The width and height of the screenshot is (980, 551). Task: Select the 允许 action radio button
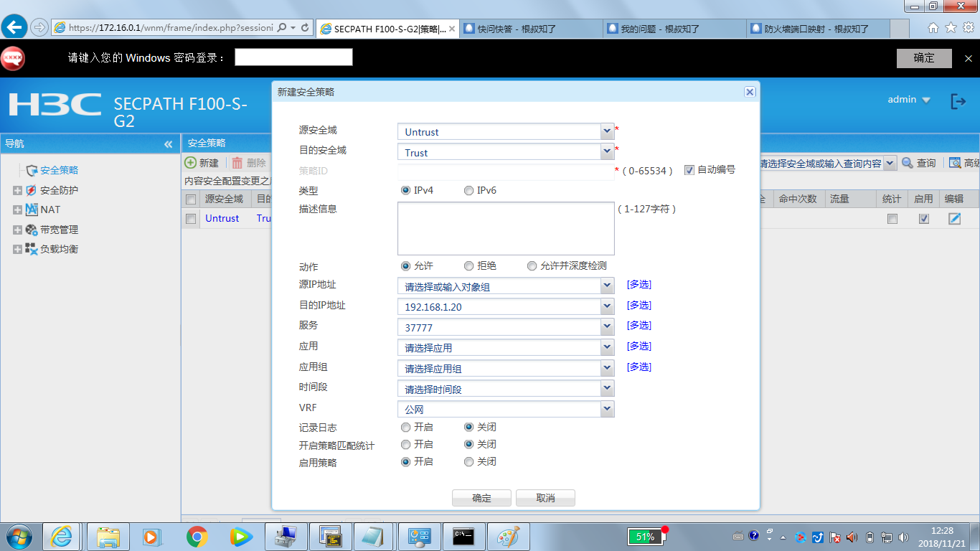point(406,266)
